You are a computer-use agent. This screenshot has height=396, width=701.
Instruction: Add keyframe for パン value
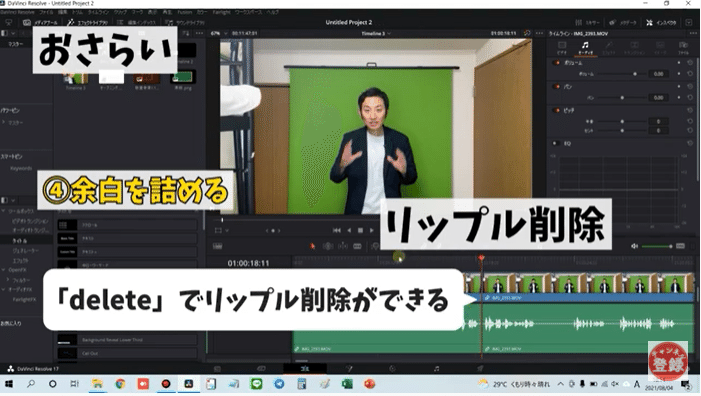[679, 97]
